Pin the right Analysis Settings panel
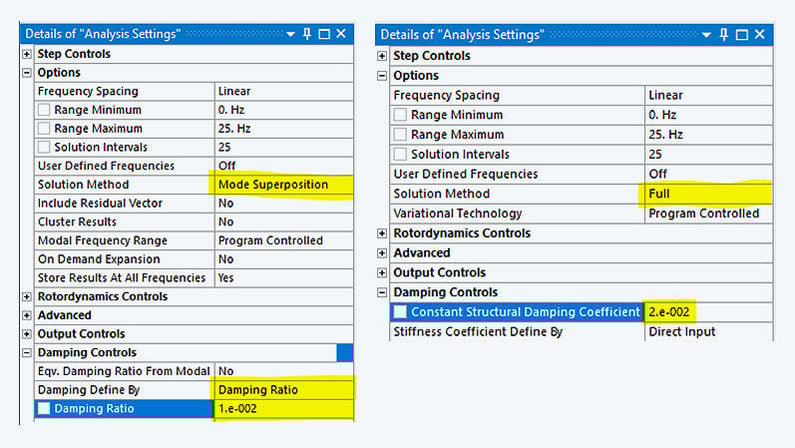 pos(725,35)
